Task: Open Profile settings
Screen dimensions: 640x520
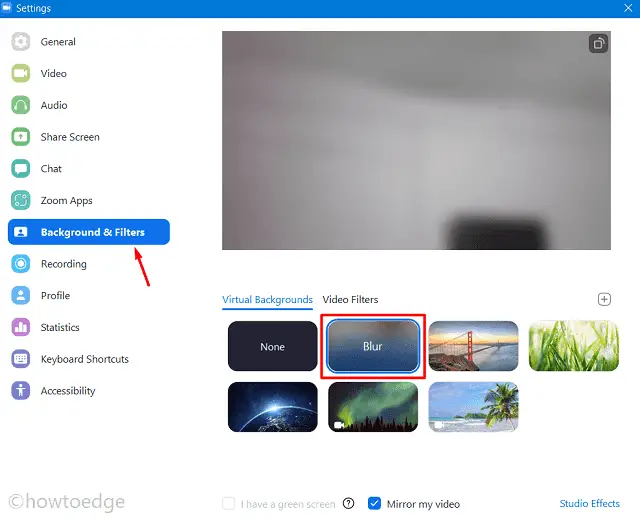Action: pyautogui.click(x=89, y=296)
